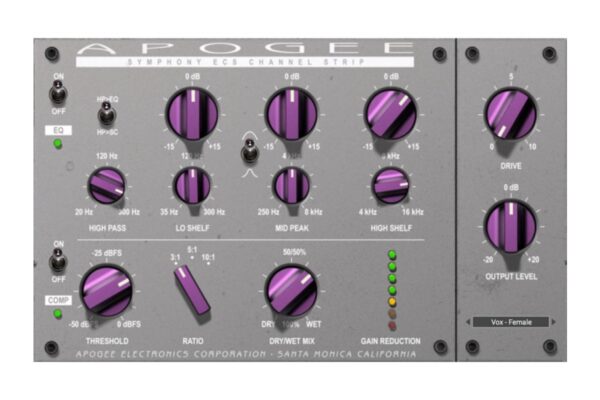Click the Mid Peak frequency knob
Image resolution: width=600 pixels, height=400 pixels.
292,186
